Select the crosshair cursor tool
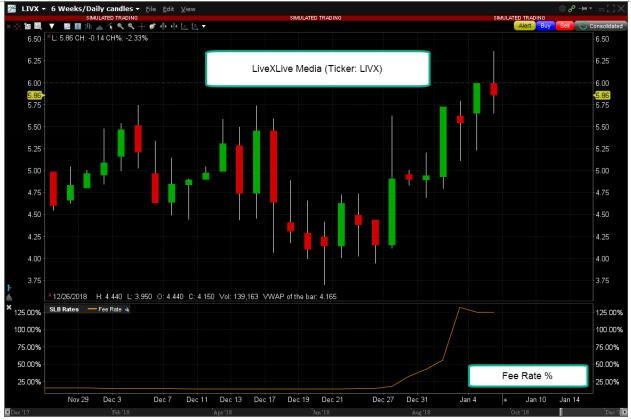631x420 pixels. click(141, 26)
